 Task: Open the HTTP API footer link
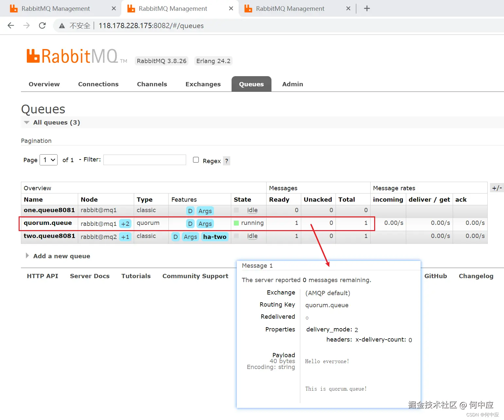[43, 276]
